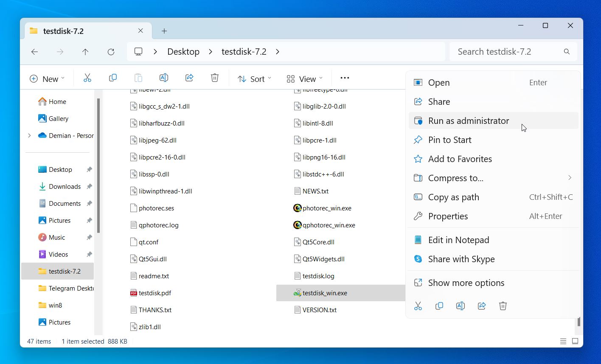Click Desktop in the address bar
601x364 pixels.
pyautogui.click(x=183, y=52)
